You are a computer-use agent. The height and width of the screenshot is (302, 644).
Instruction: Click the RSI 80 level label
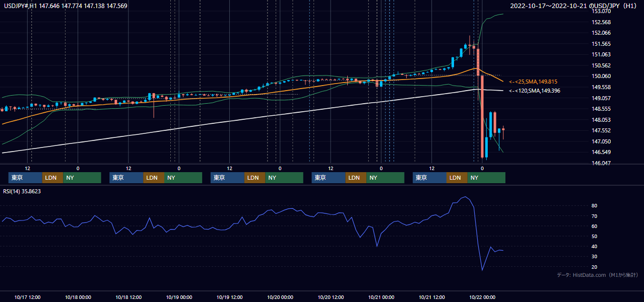tap(595, 206)
